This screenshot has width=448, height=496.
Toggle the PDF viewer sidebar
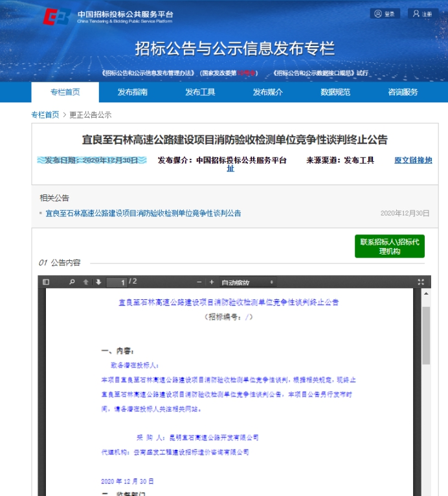(x=46, y=282)
